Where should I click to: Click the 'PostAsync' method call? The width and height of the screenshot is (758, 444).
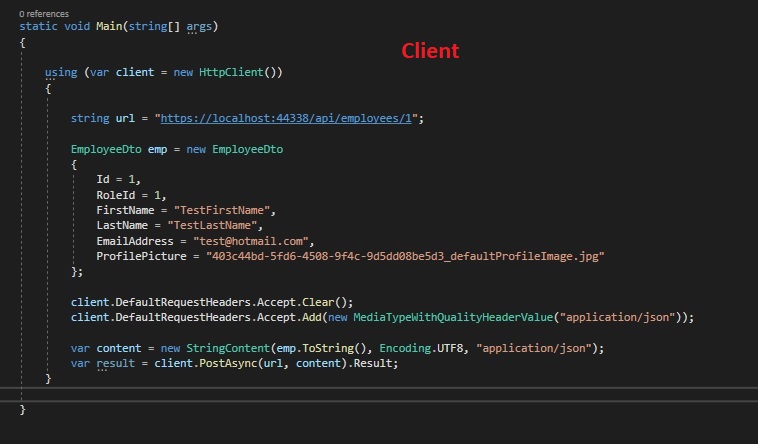228,363
